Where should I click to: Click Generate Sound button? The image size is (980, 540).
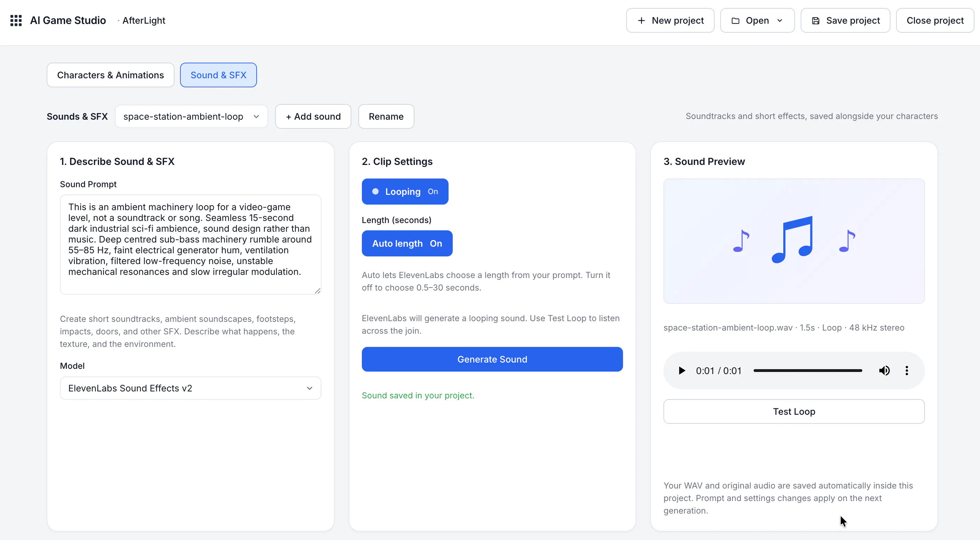492,359
